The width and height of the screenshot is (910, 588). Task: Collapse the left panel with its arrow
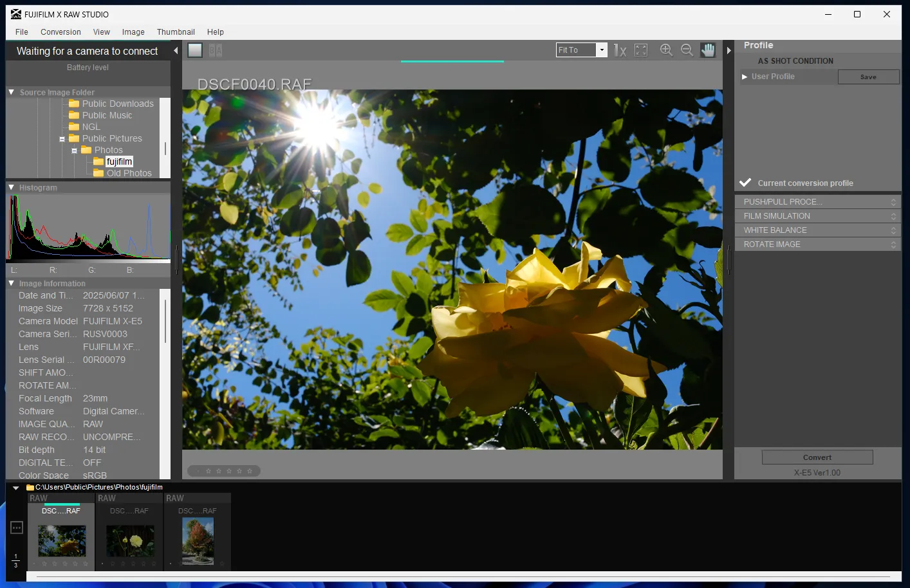pos(175,50)
